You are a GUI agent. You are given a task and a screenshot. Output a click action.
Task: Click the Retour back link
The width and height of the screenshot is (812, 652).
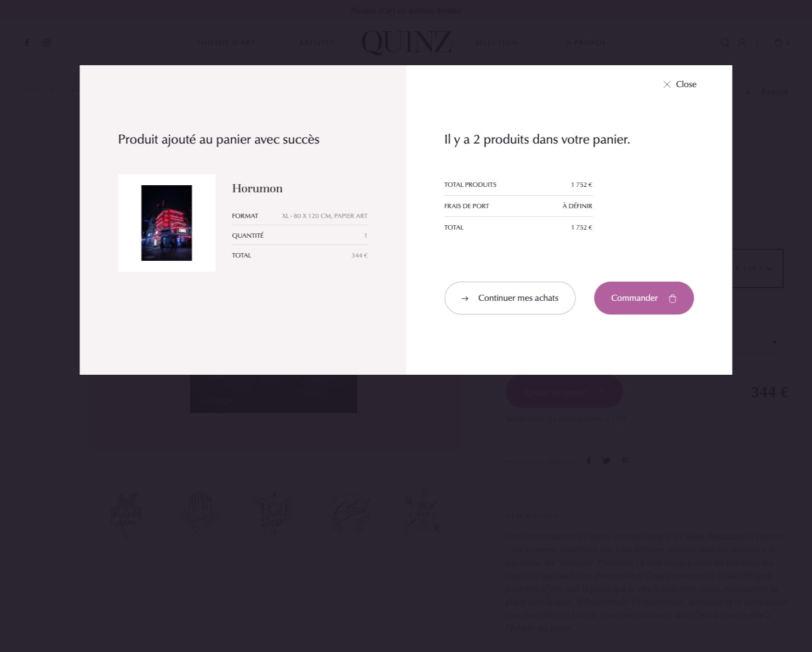(x=767, y=92)
